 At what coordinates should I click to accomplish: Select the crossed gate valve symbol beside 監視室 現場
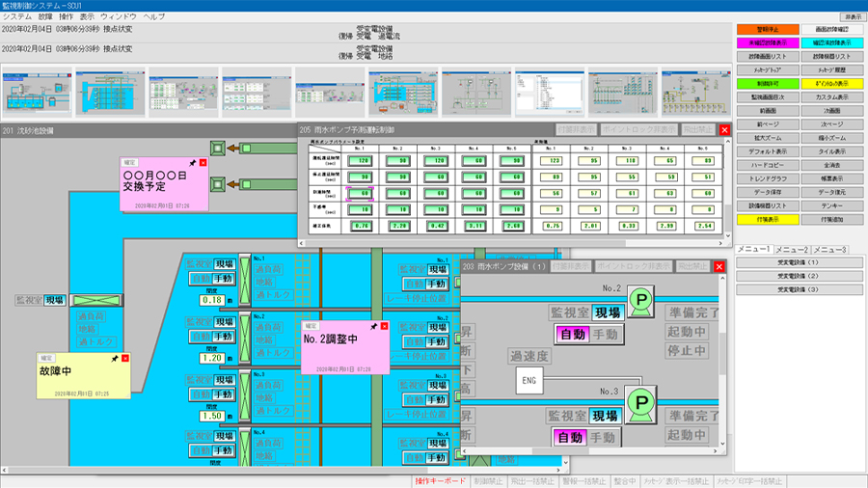pyautogui.click(x=96, y=301)
